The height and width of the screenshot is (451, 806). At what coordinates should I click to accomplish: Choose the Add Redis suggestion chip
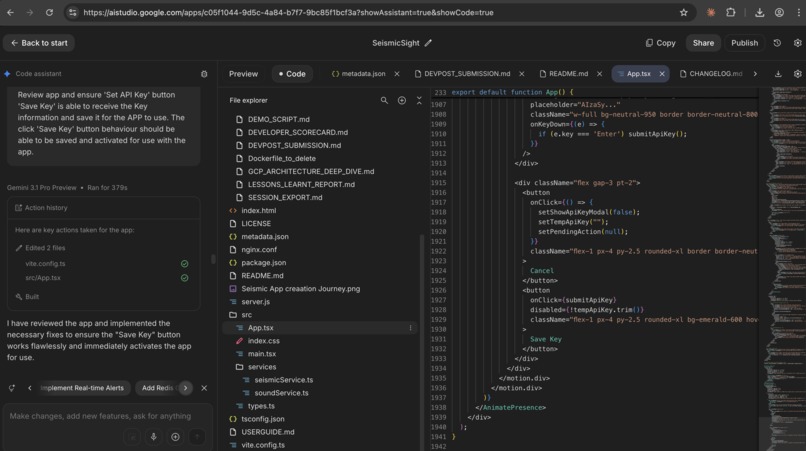[x=157, y=388]
